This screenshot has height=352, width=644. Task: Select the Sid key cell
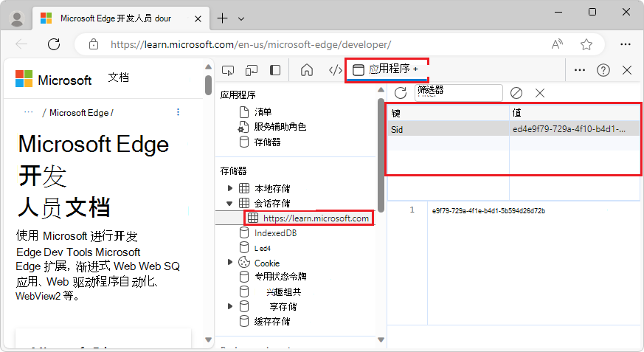(x=449, y=129)
